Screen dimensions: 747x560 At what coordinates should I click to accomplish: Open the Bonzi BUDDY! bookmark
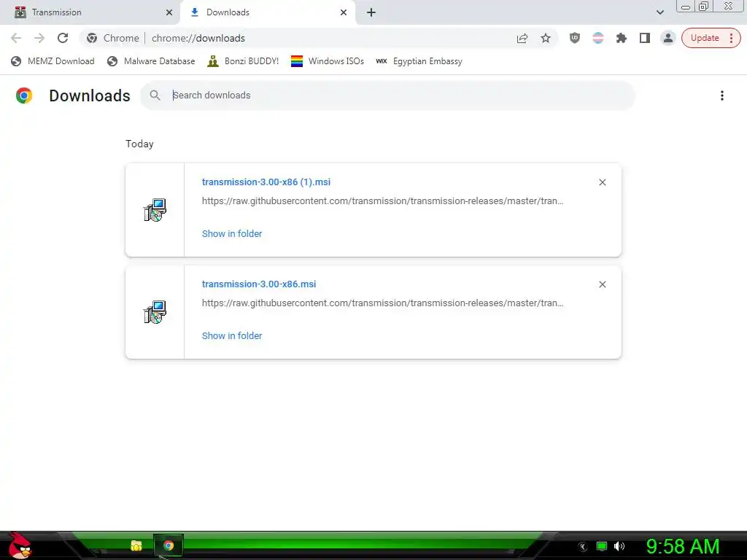click(x=243, y=61)
